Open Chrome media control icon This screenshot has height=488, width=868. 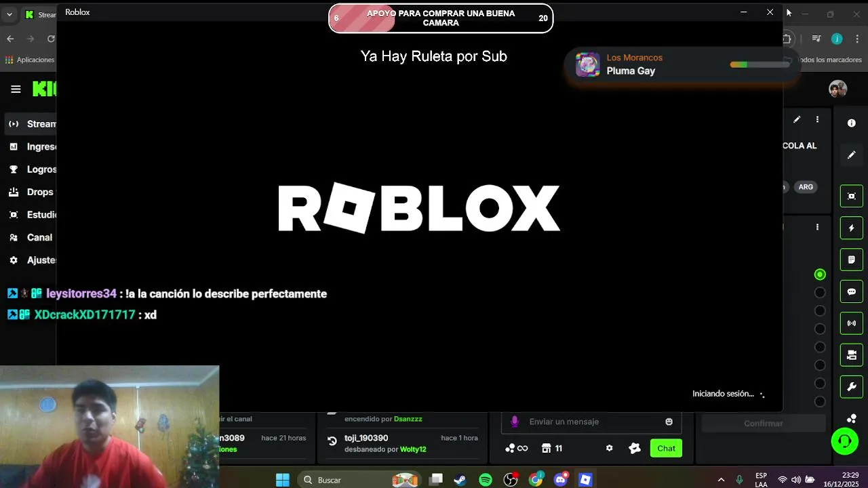coord(816,39)
